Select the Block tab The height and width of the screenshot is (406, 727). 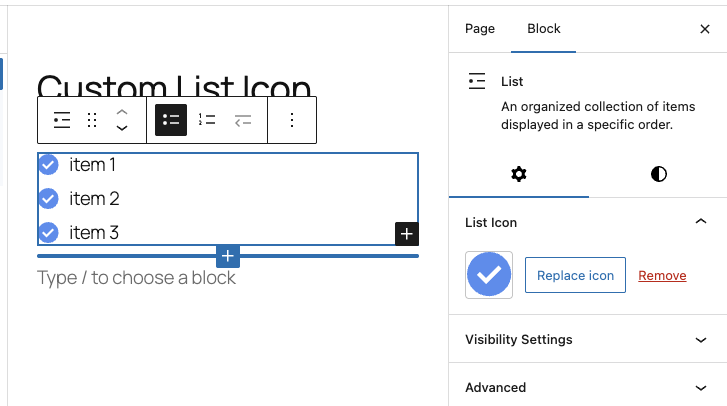[544, 29]
